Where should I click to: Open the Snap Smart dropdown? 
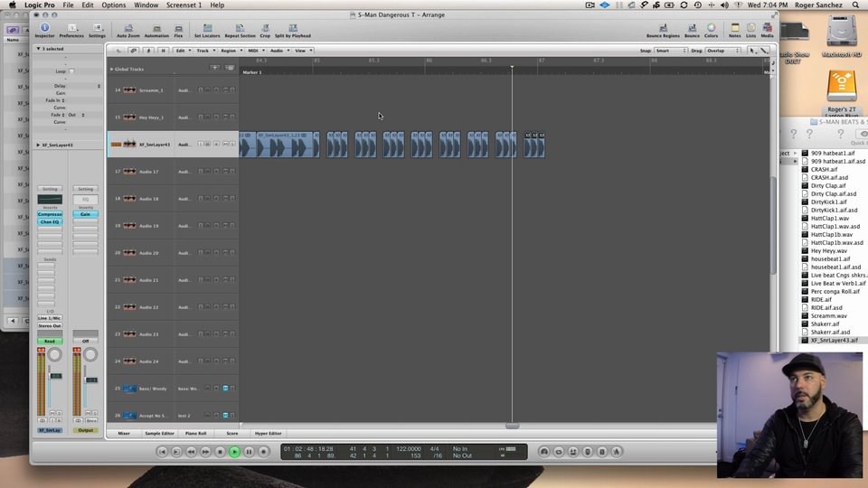coord(670,51)
